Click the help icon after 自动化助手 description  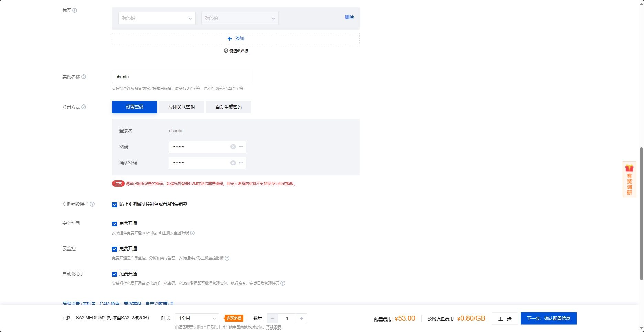pos(283,283)
